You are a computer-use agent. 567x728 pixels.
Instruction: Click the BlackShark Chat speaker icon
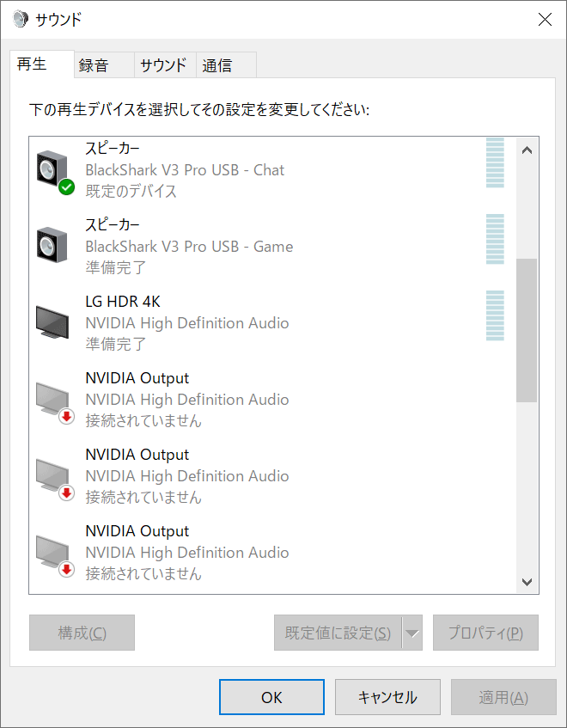tap(54, 168)
